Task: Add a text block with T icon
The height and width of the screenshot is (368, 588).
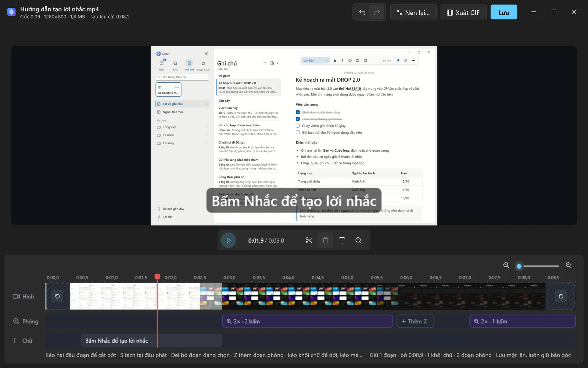Action: click(342, 240)
